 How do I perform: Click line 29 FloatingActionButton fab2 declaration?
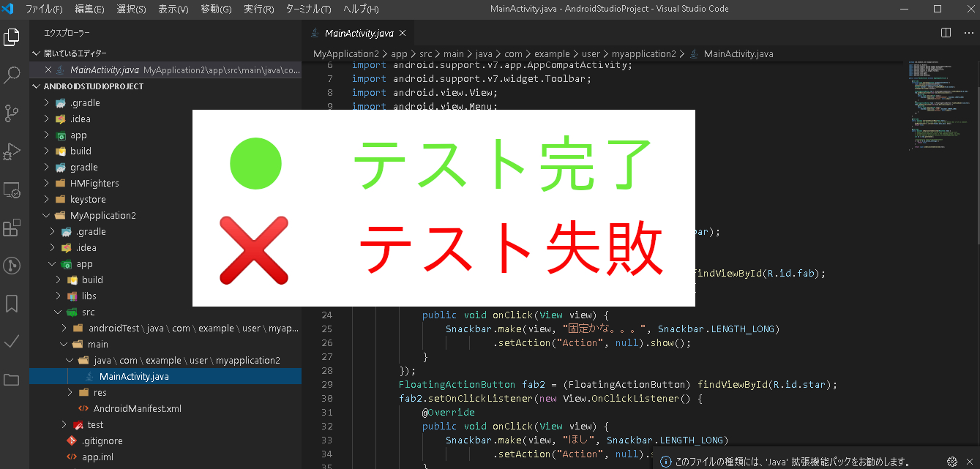[618, 384]
